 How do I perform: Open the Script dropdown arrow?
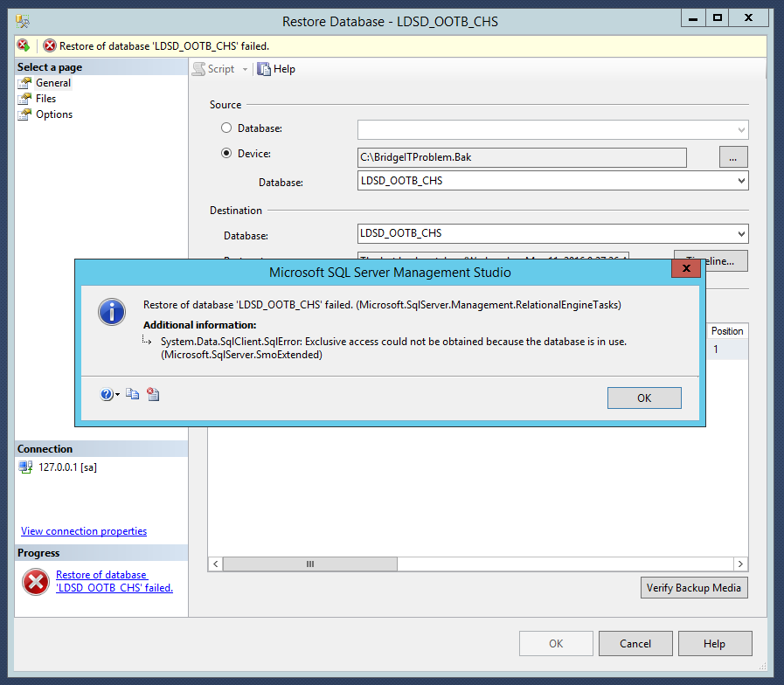pos(245,69)
